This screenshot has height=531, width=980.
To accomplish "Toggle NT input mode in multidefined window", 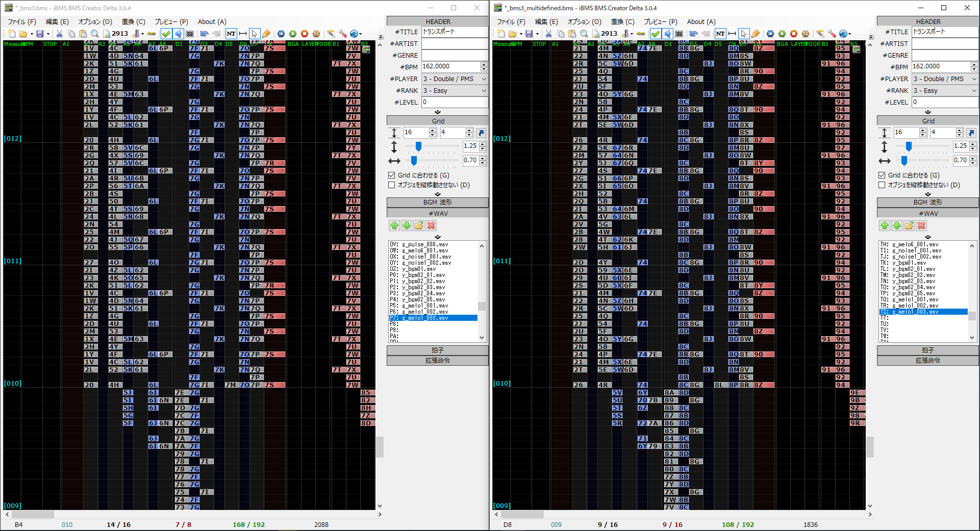I will pos(720,34).
